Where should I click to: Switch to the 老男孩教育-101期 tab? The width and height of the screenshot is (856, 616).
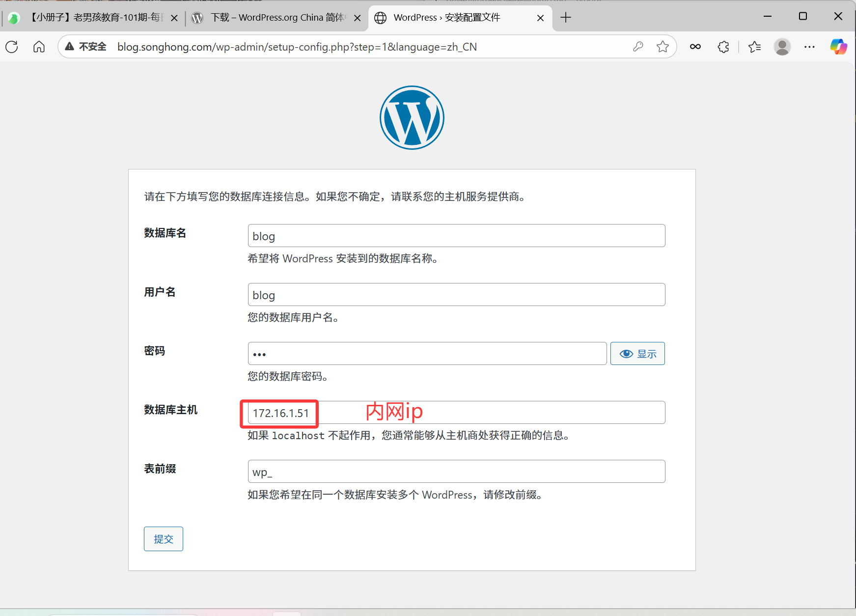(93, 18)
